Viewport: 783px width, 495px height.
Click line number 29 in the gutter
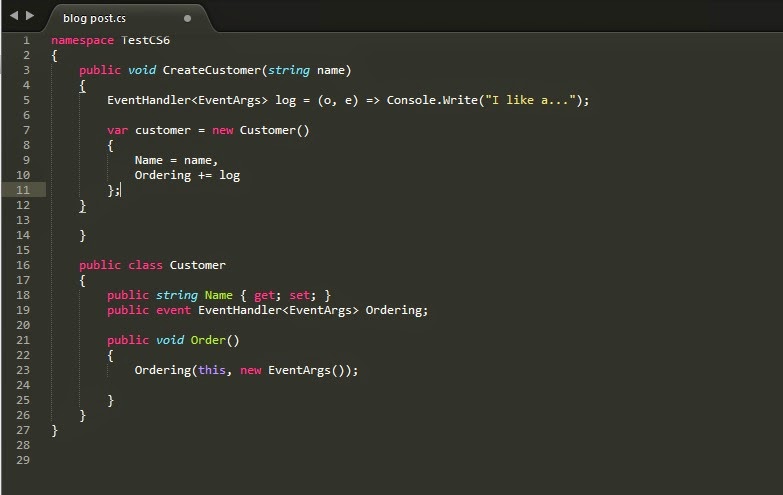pos(23,460)
